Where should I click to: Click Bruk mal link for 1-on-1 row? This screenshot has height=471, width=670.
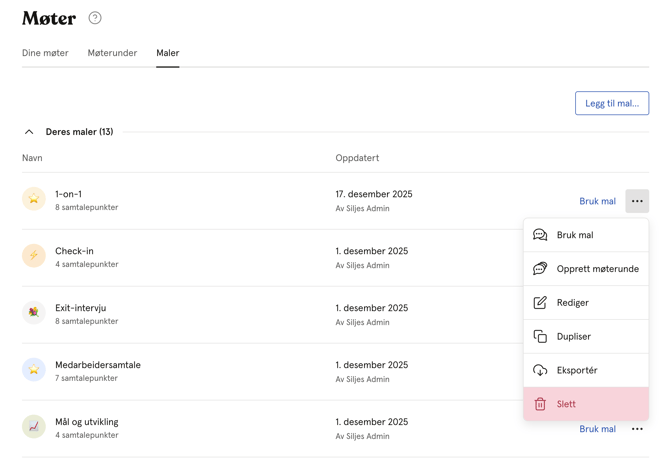597,201
